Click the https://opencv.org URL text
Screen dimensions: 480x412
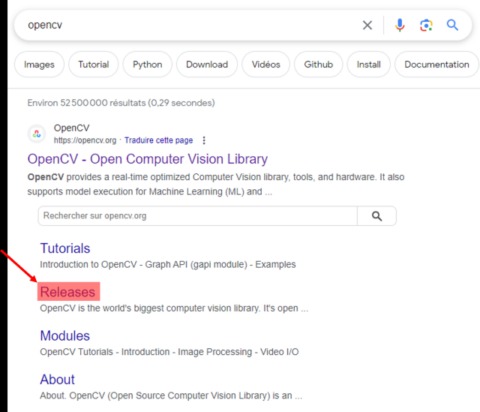[x=85, y=140]
